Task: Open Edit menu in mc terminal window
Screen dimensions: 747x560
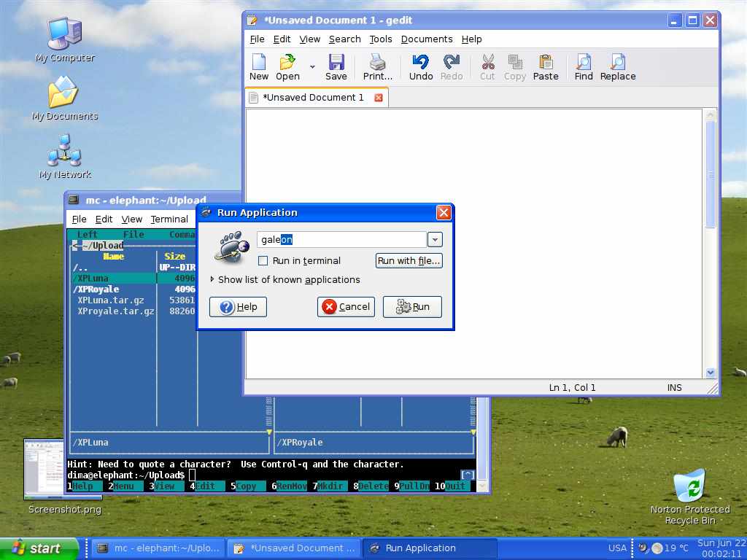Action: [x=104, y=219]
